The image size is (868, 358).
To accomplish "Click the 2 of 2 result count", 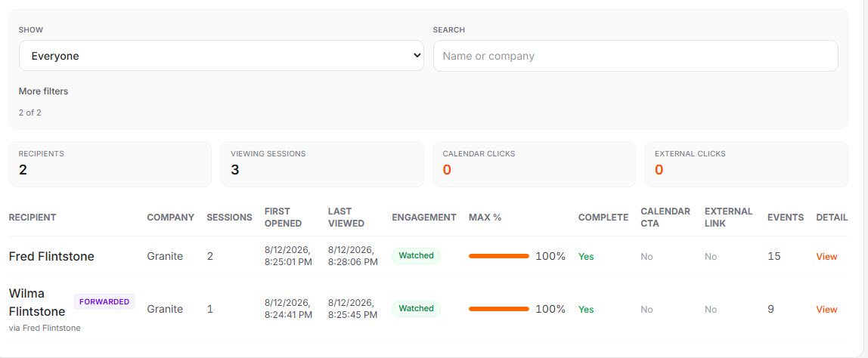I will (x=30, y=113).
